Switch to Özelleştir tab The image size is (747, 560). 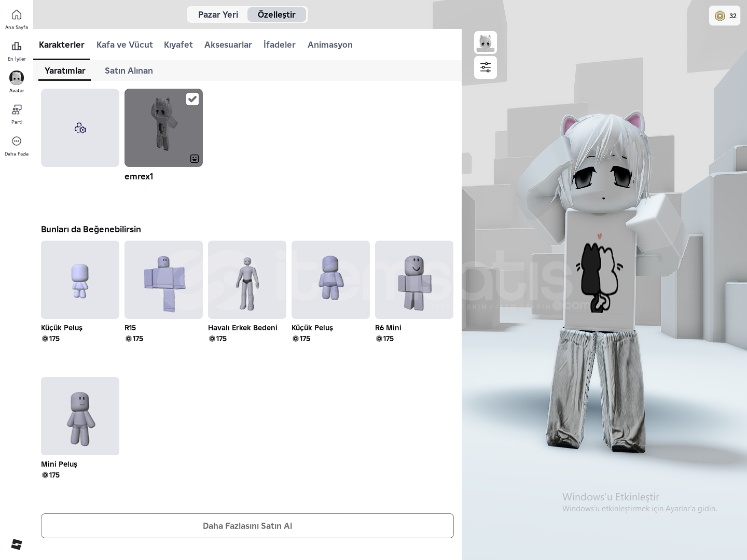pos(276,15)
